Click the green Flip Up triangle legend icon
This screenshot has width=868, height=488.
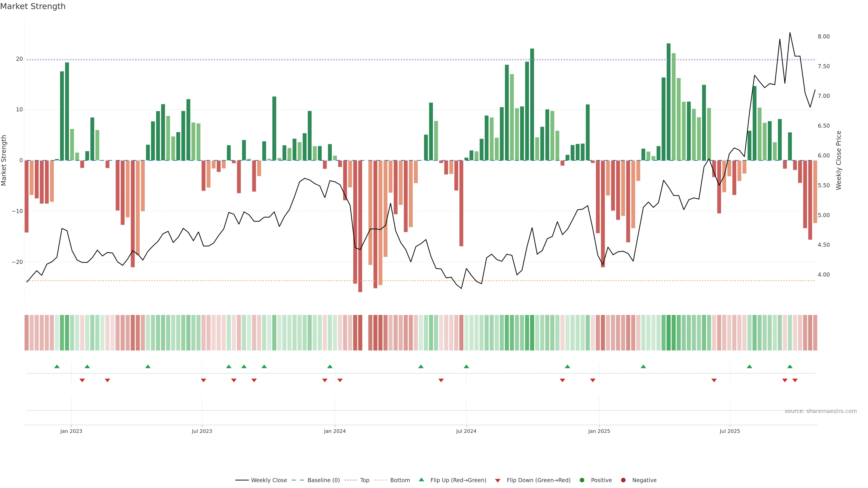pyautogui.click(x=421, y=480)
